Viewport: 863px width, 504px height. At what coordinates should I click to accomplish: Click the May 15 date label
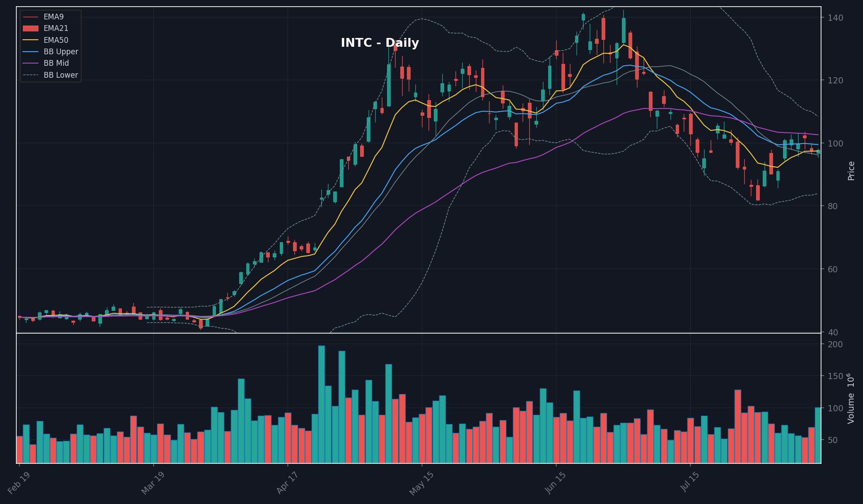[x=421, y=483]
